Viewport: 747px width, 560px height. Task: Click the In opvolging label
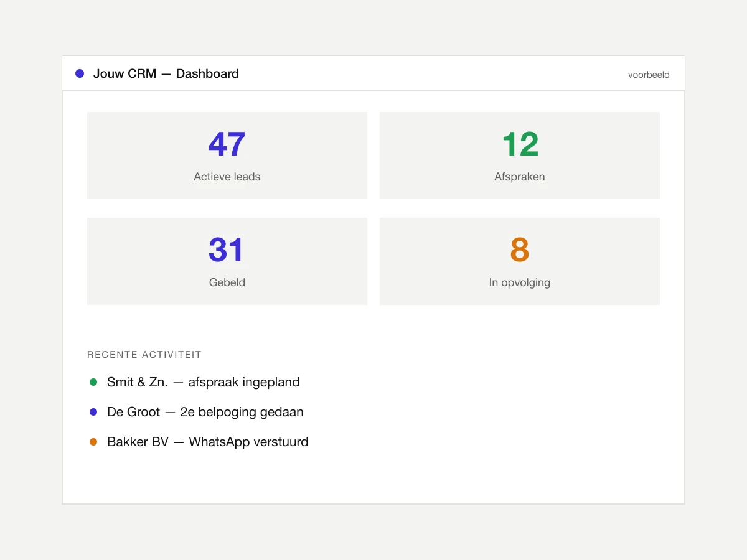click(x=520, y=282)
